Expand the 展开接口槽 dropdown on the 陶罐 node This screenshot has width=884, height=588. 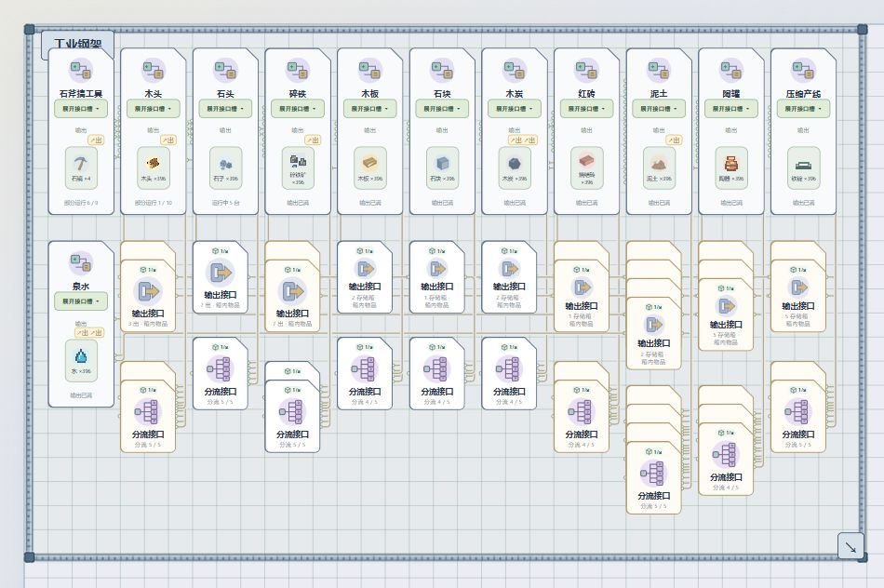point(730,109)
